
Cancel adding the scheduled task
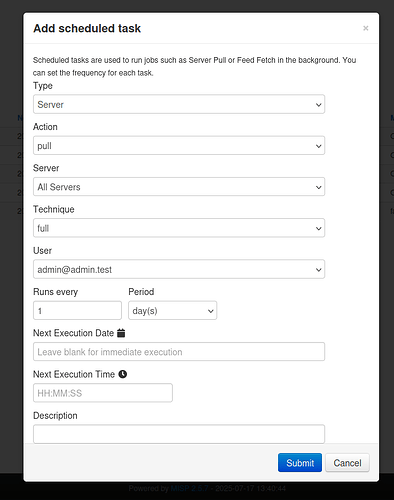[x=347, y=463]
